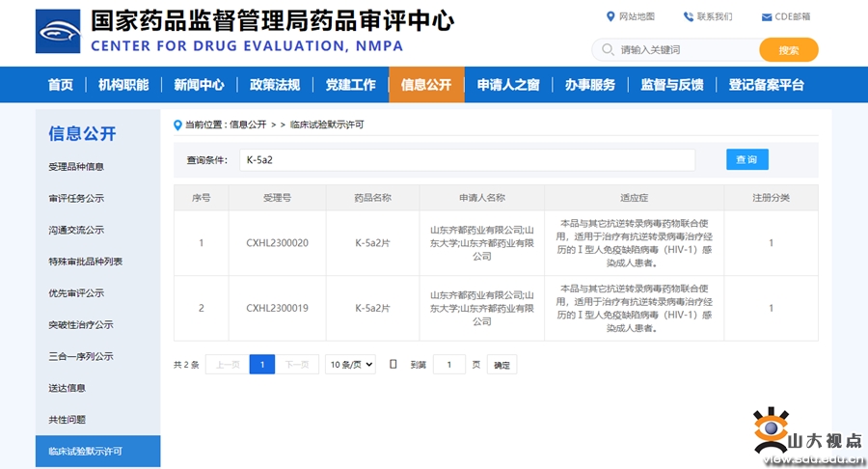Select 临床试验默示许可 in the sidebar
Viewport: 868px width, 469px height.
(x=85, y=451)
